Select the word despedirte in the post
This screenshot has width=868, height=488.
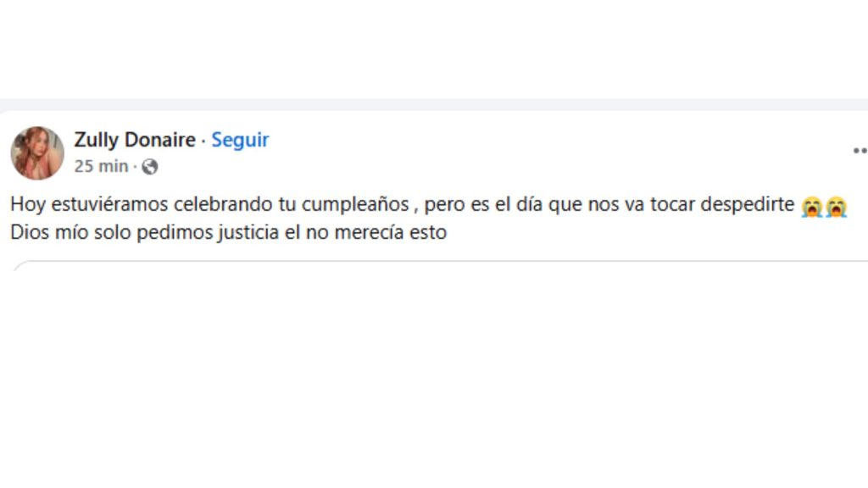(748, 205)
